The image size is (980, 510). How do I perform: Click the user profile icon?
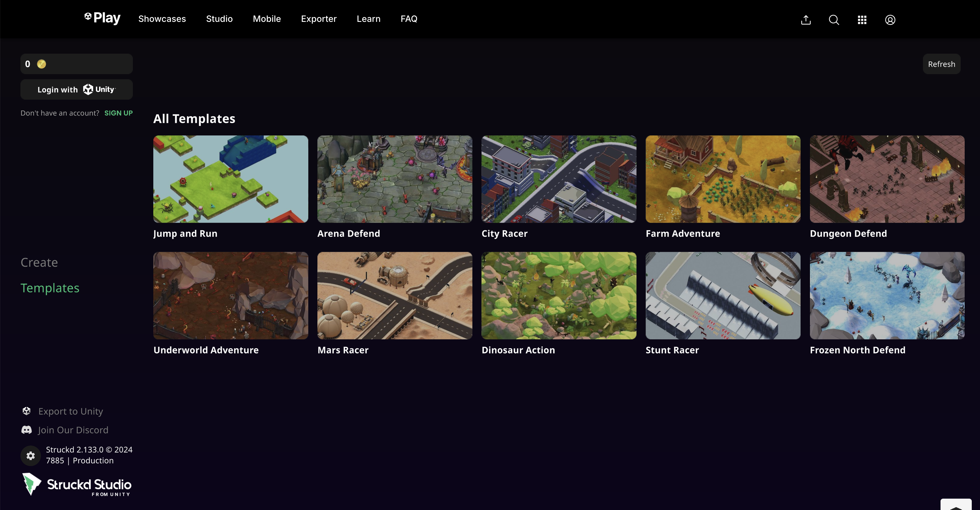890,20
